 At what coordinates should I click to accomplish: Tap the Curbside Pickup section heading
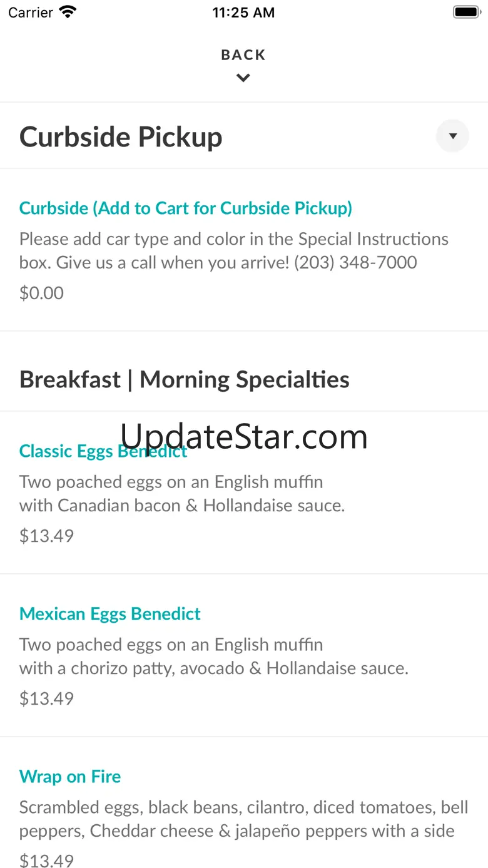tap(121, 137)
